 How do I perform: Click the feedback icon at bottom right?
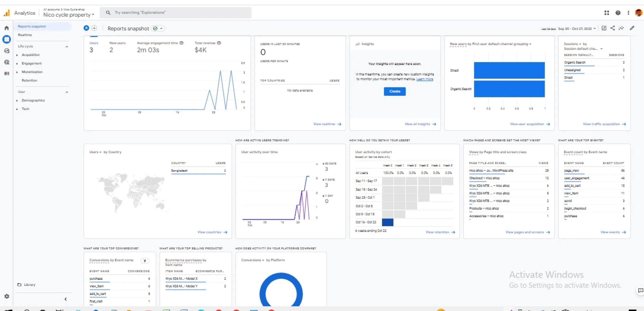(x=640, y=291)
